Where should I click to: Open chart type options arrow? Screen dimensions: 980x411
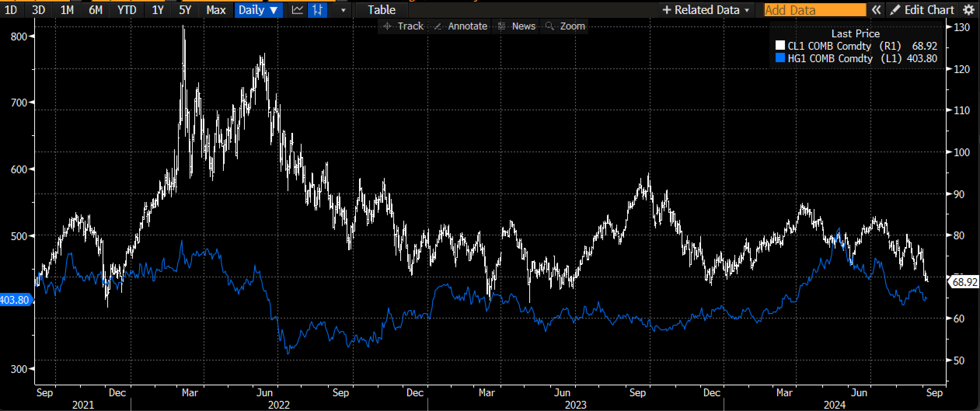(x=343, y=10)
